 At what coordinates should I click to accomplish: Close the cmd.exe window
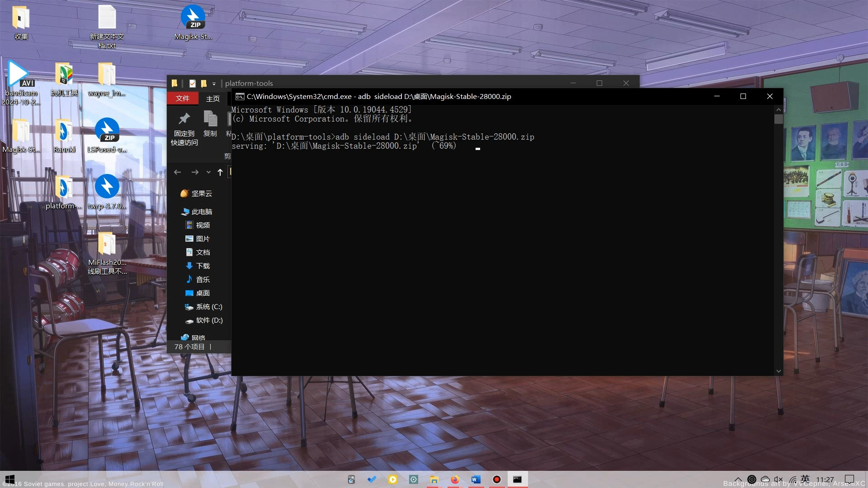[x=770, y=96]
